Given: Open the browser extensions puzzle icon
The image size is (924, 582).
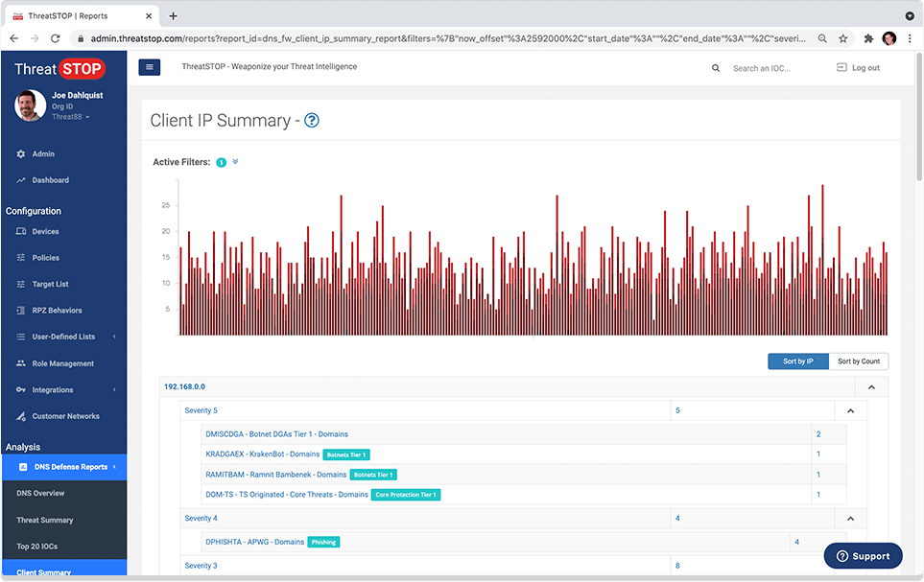Looking at the screenshot, I should [x=868, y=38].
